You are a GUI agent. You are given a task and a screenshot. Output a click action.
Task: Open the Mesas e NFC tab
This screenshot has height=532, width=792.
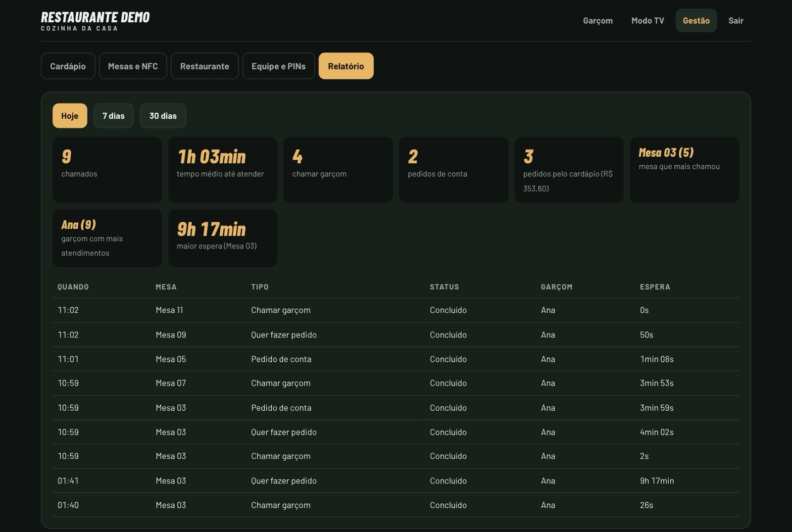(133, 66)
